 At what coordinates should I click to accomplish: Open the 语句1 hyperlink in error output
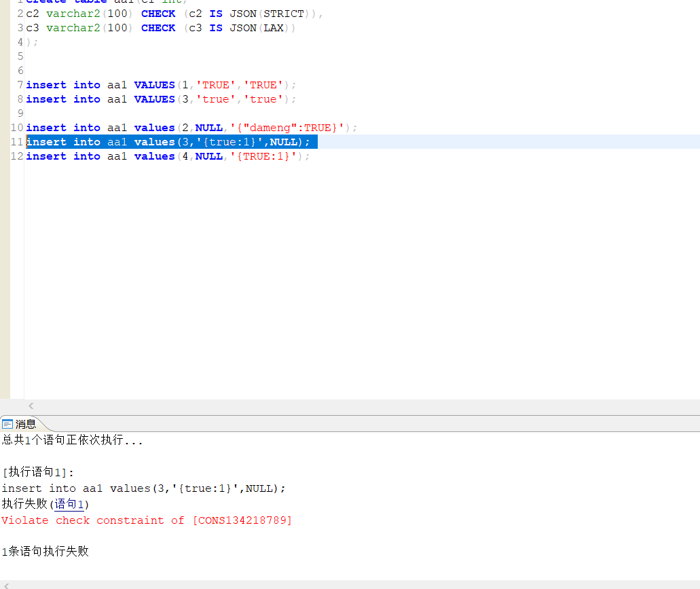[x=69, y=504]
